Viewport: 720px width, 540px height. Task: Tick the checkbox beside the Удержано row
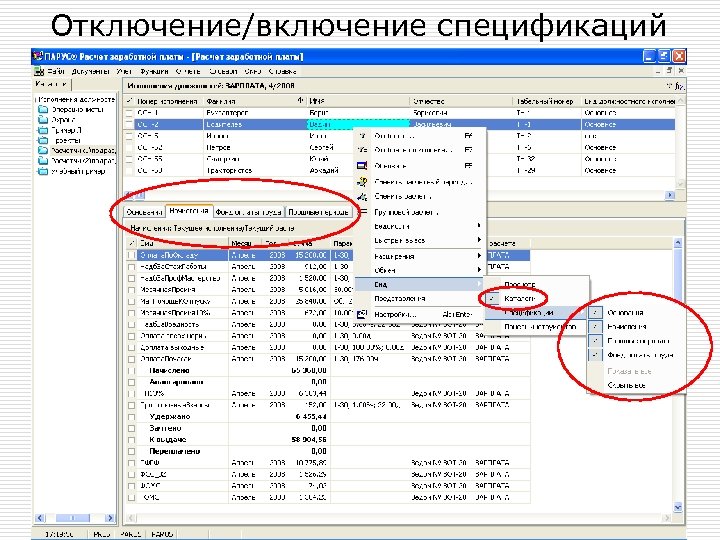[x=131, y=417]
